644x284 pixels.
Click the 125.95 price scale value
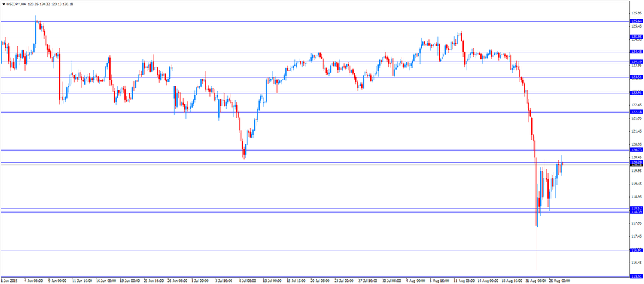[x=637, y=13]
